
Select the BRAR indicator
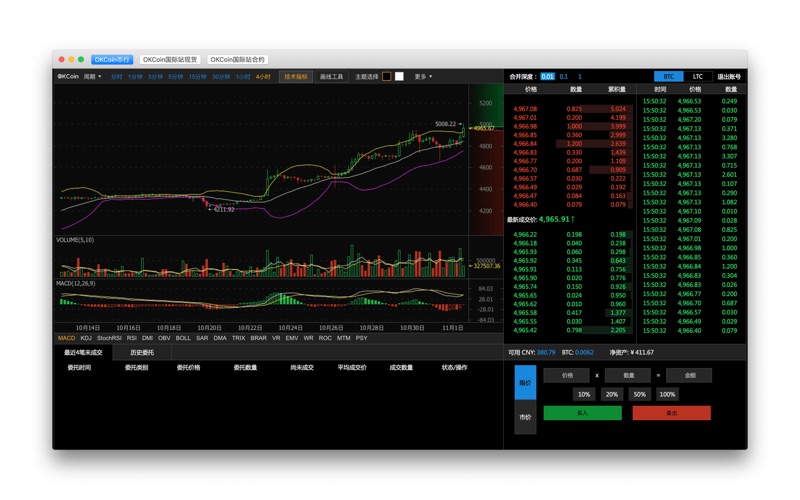[x=259, y=338]
